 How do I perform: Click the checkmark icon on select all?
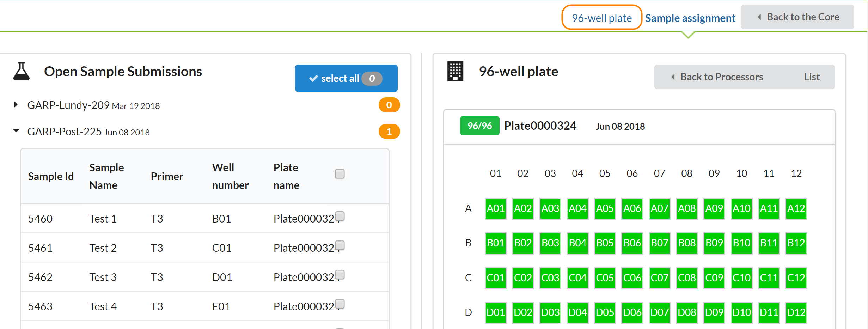(x=313, y=79)
